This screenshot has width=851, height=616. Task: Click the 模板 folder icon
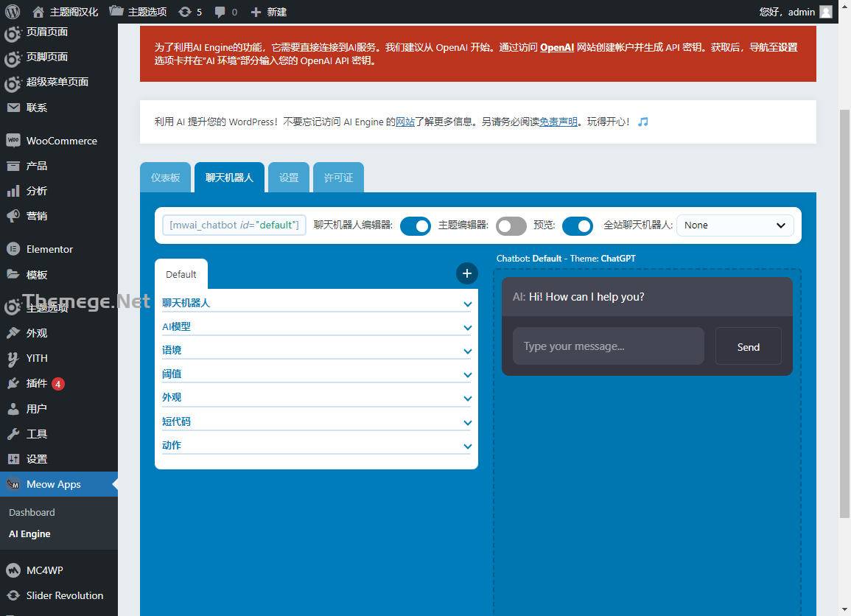click(x=13, y=274)
